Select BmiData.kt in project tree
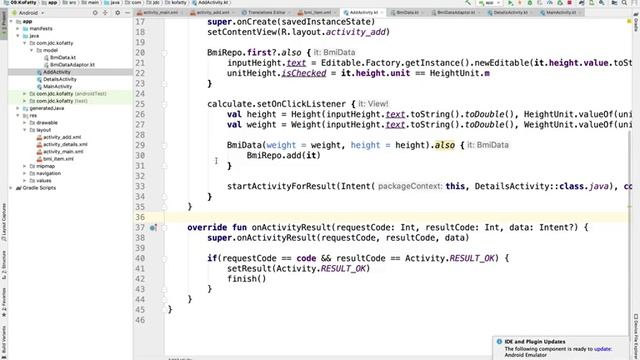 [x=63, y=58]
